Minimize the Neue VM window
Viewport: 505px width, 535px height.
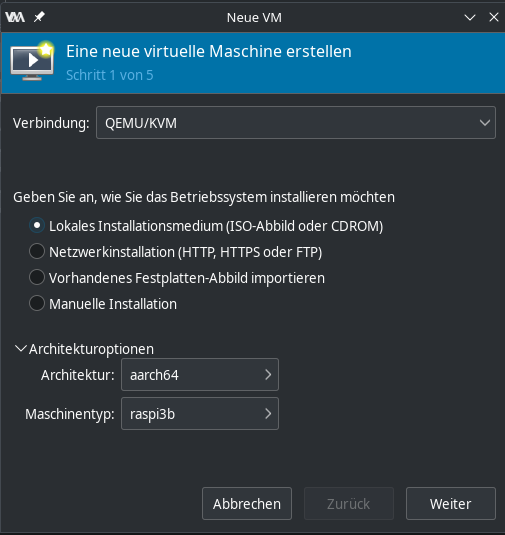point(470,17)
